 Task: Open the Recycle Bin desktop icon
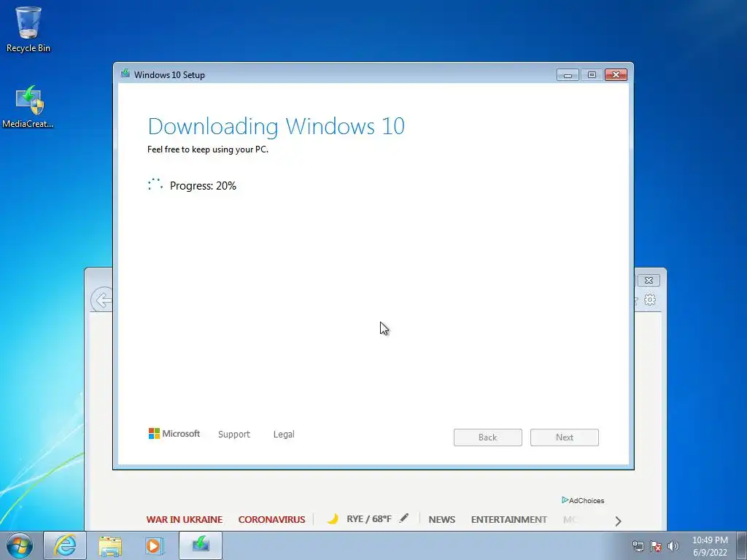pyautogui.click(x=28, y=29)
